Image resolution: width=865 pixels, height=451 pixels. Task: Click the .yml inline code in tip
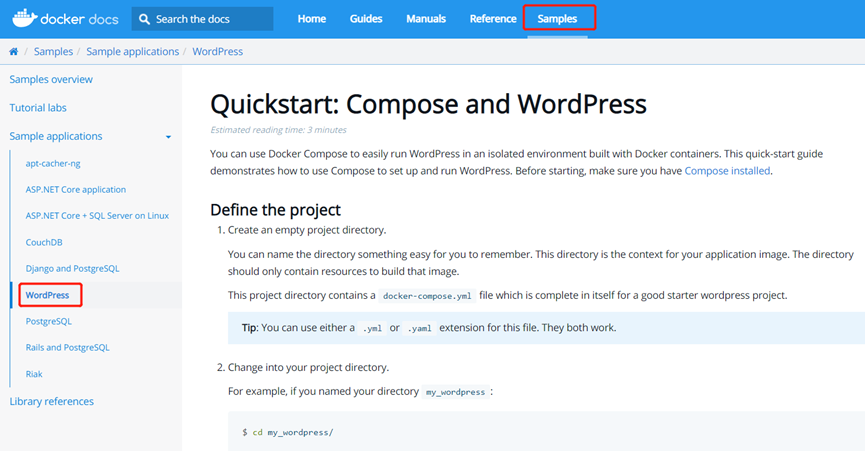(372, 328)
